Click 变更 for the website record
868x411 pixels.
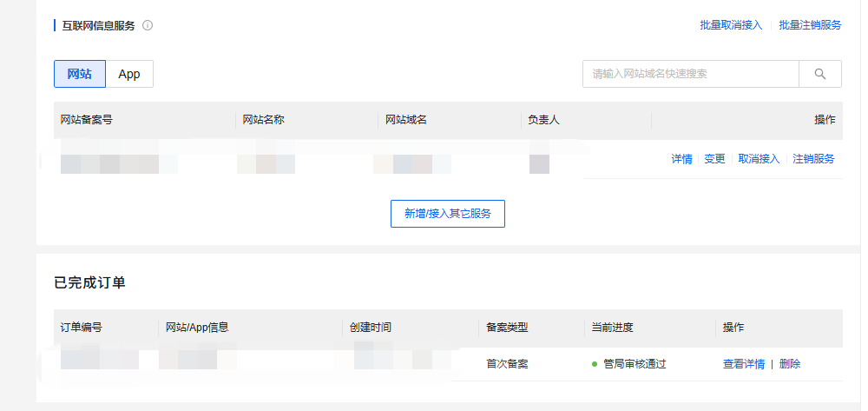point(714,159)
